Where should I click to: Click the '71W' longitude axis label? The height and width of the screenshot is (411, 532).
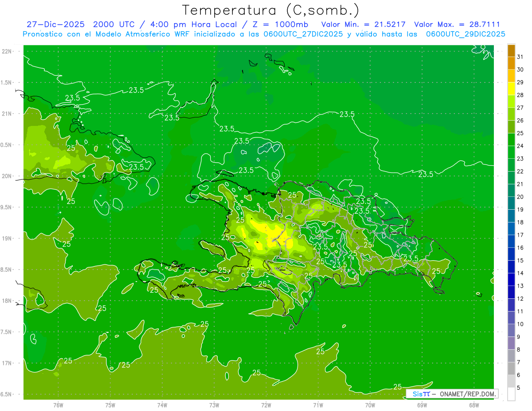[x=318, y=405]
